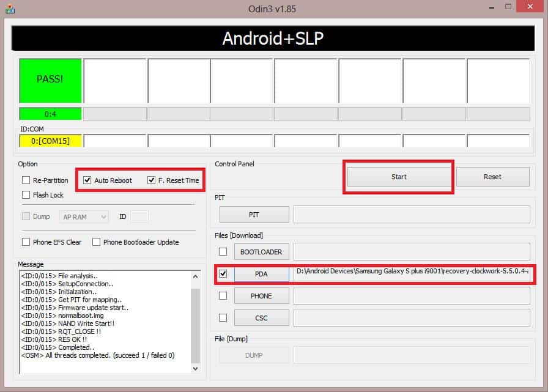Uncheck the PDA file checkbox

pos(223,273)
